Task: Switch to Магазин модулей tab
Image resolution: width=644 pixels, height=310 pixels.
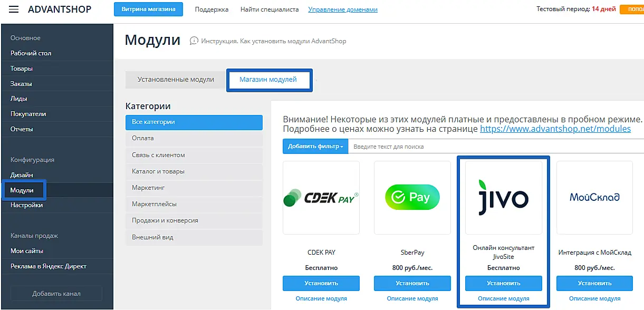Action: click(268, 80)
